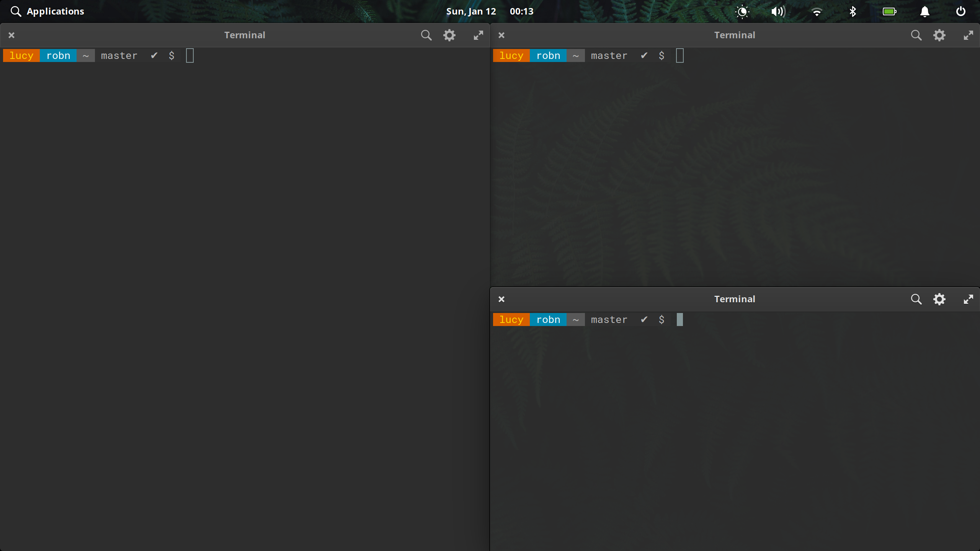Screen dimensions: 980x551
Task: Close the bottom-right Terminal window
Action: coord(501,299)
